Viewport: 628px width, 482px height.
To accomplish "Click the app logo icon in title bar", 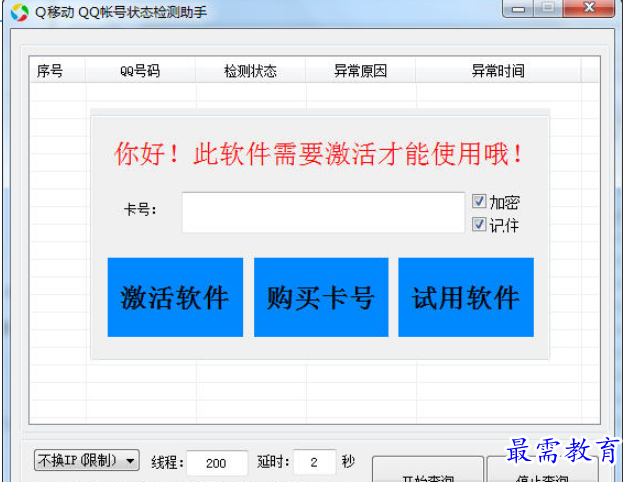I will [x=20, y=12].
